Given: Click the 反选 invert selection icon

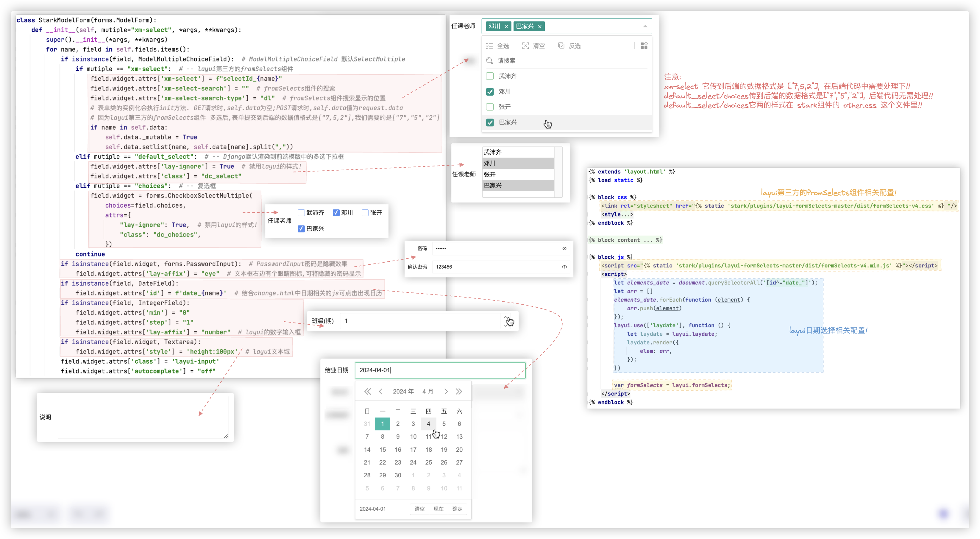Looking at the screenshot, I should [561, 46].
